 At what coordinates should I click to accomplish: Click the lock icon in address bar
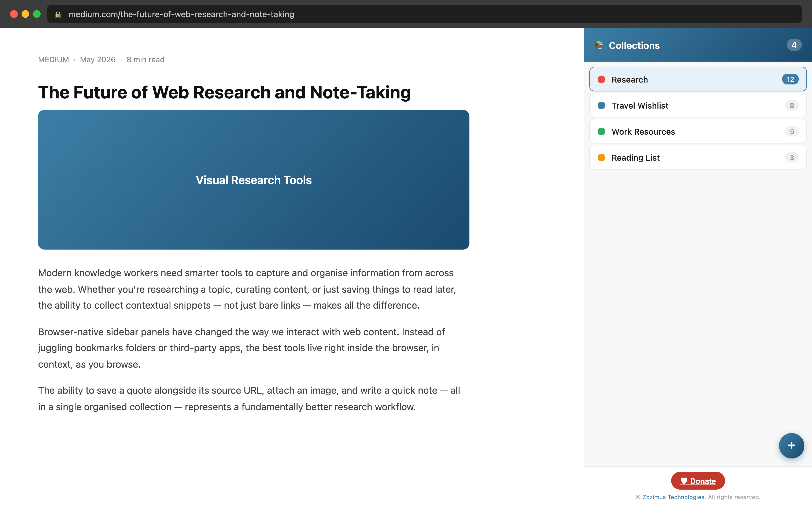click(x=58, y=14)
